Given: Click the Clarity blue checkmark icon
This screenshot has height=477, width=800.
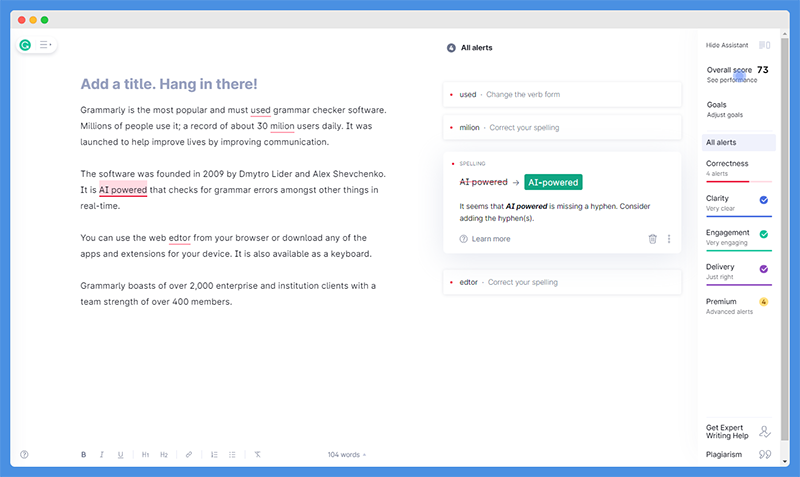Looking at the screenshot, I should click(x=764, y=200).
